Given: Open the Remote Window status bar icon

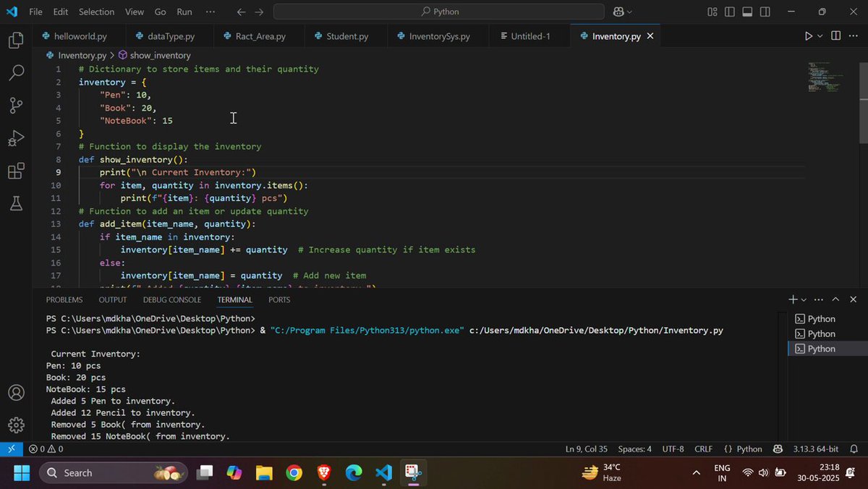Looking at the screenshot, I should click(11, 449).
